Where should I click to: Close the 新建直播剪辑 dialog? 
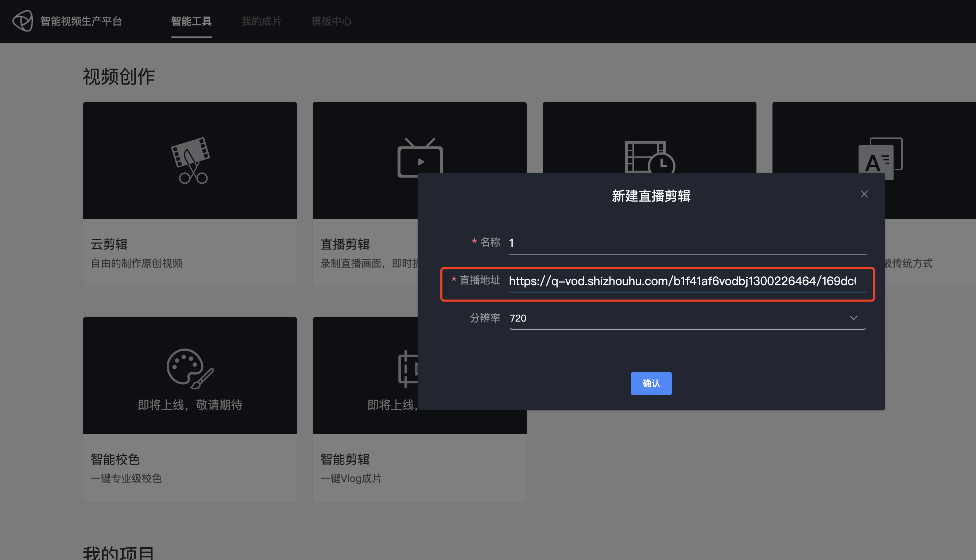864,194
